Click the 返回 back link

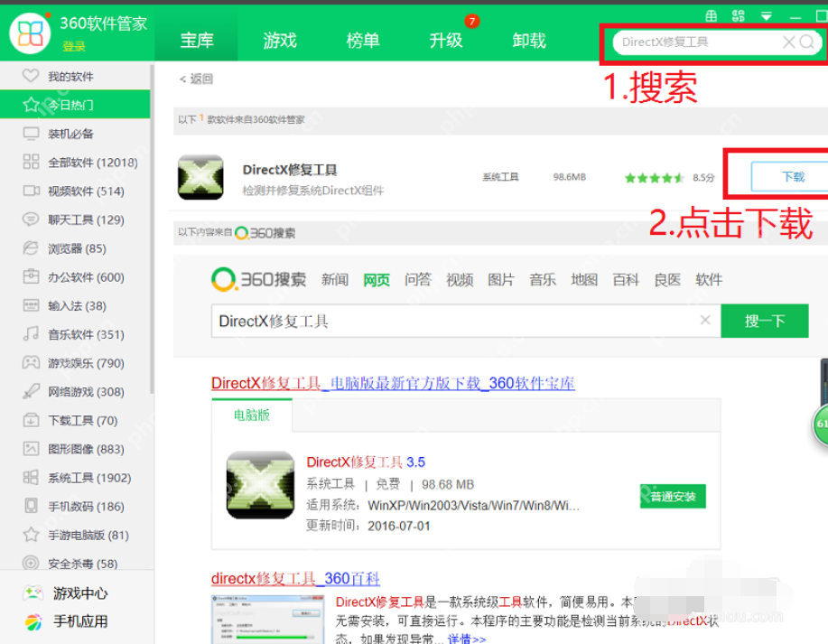[197, 79]
